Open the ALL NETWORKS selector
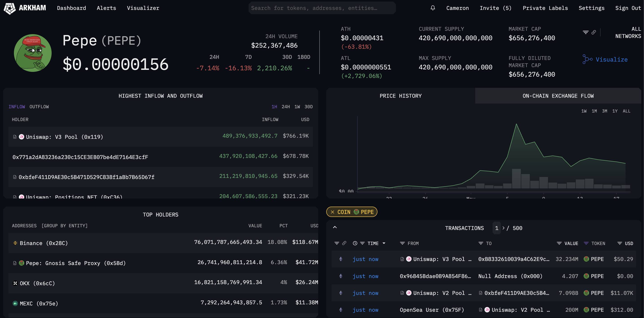The width and height of the screenshot is (644, 318). 628,33
